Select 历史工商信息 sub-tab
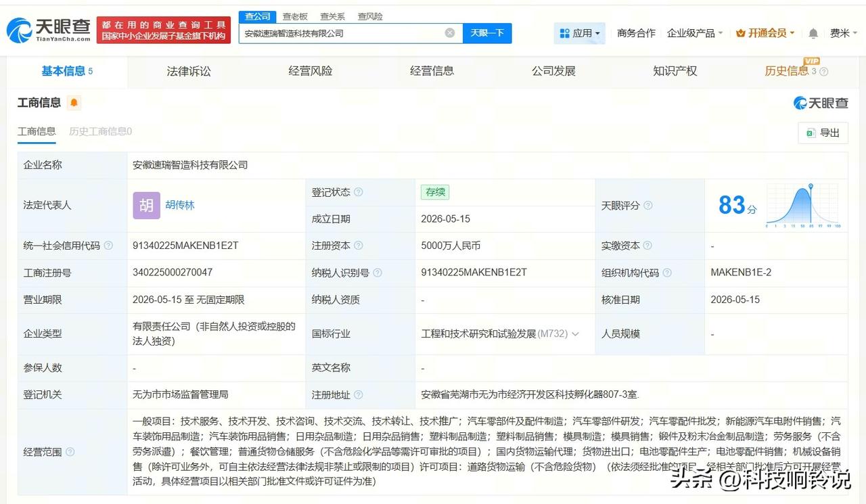This screenshot has height=504, width=866. [x=100, y=131]
